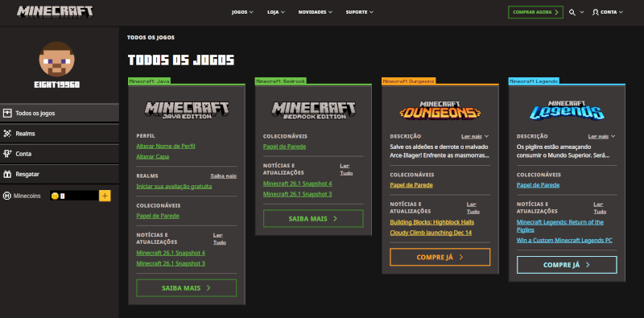Click the Minecraft Legends card tab label
The image size is (644, 318).
(x=534, y=81)
